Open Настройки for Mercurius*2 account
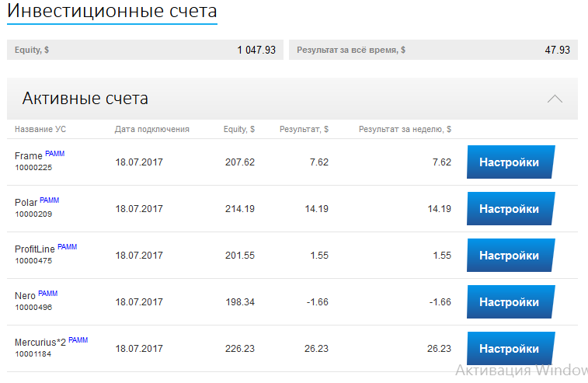The image size is (588, 383). click(x=510, y=349)
